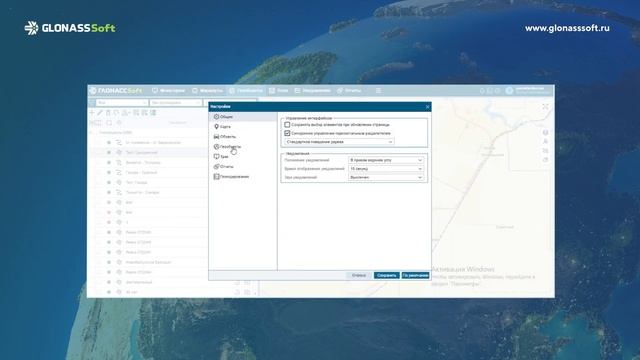The width and height of the screenshot is (640, 360).
Task: Enable saving element selection on page refresh
Action: pyautogui.click(x=287, y=124)
